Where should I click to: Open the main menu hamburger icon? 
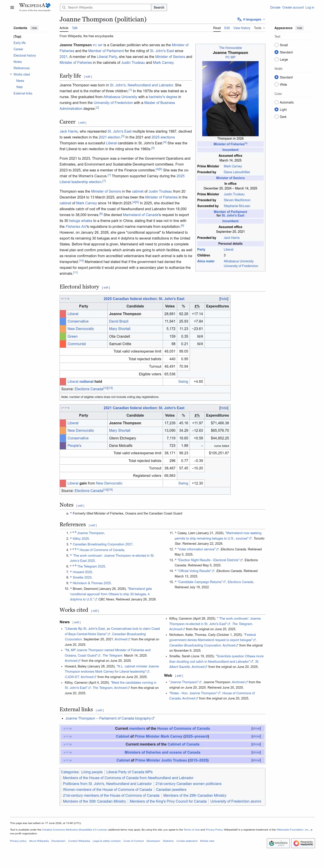coord(12,7)
